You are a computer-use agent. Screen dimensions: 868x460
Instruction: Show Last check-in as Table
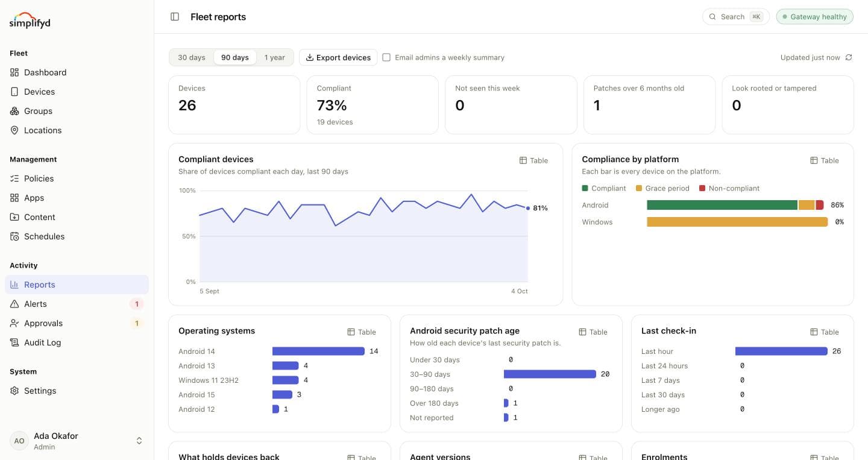(825, 332)
